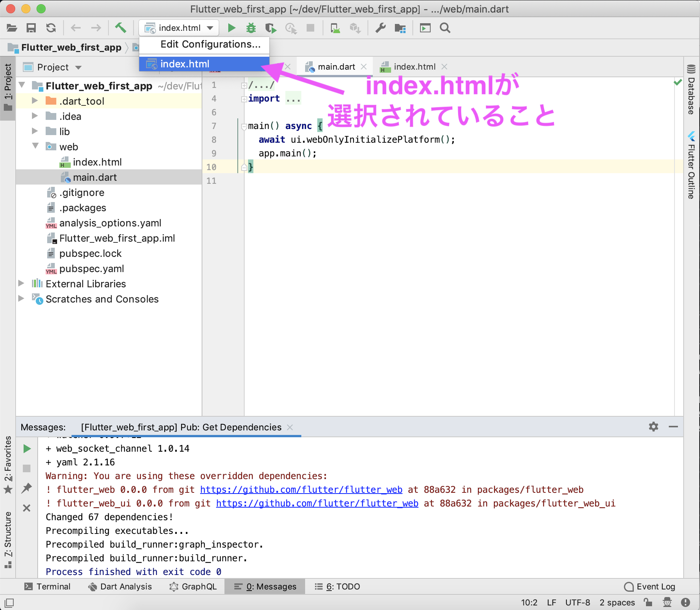Screen dimensions: 700x610
Task: Close the Pub: Get Dependencies tab
Action: tap(290, 427)
